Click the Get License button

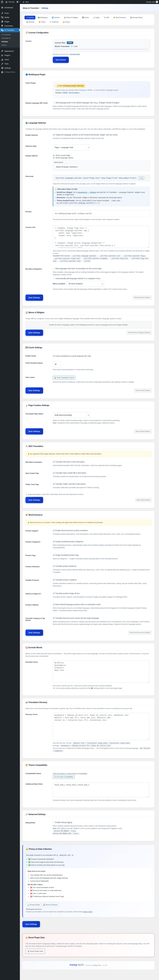click(61, 60)
